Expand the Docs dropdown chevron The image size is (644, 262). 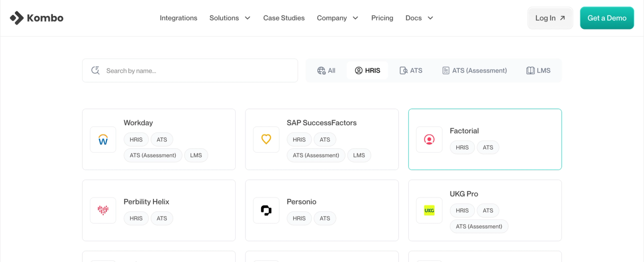click(x=430, y=18)
